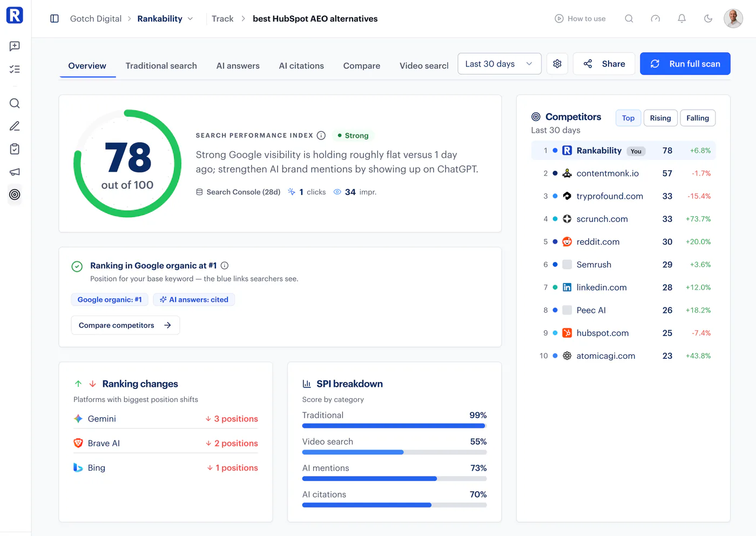Click the scrunch.com favicon
The height and width of the screenshot is (536, 756).
coord(567,219)
